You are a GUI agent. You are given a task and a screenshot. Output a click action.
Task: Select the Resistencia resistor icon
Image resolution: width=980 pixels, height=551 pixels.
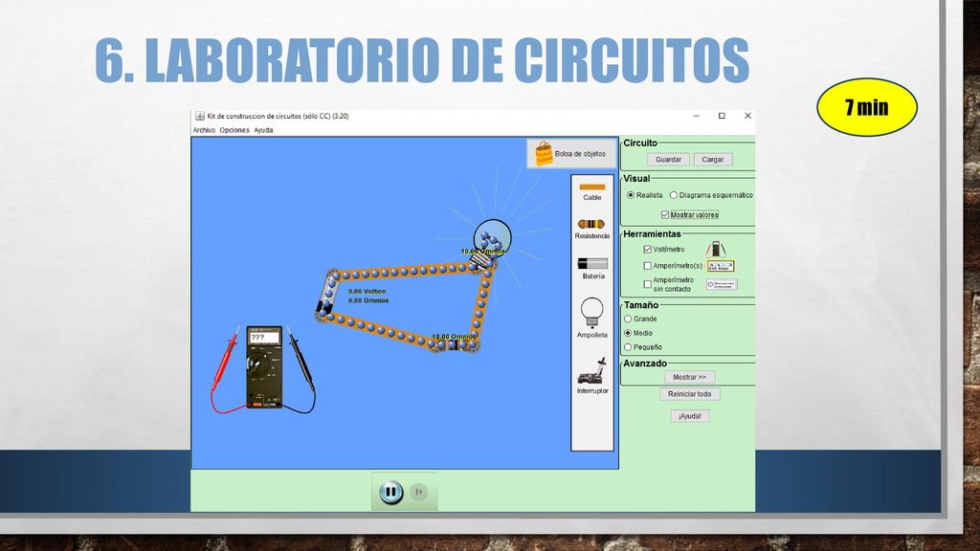pos(591,224)
